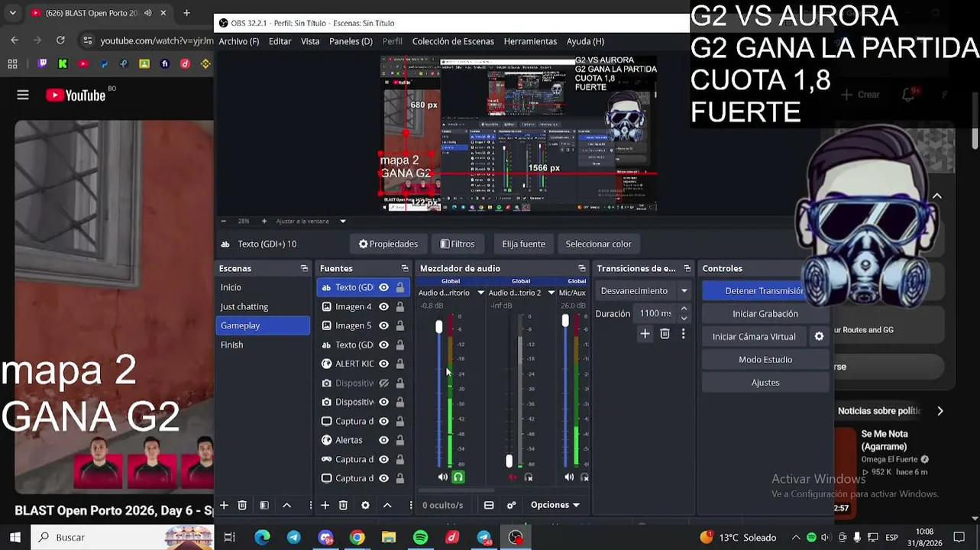Open advanced audio properties gears icon
This screenshot has height=550, width=980.
(511, 505)
